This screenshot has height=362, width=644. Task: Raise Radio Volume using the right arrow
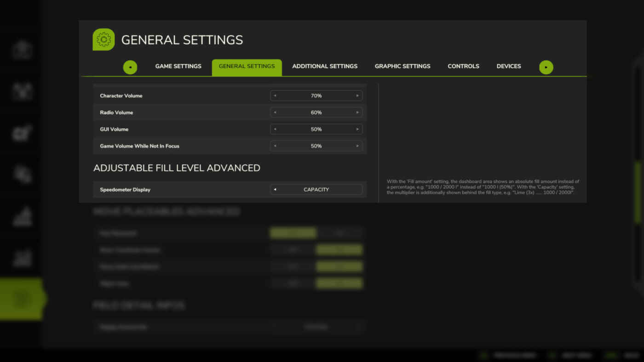[x=357, y=113]
